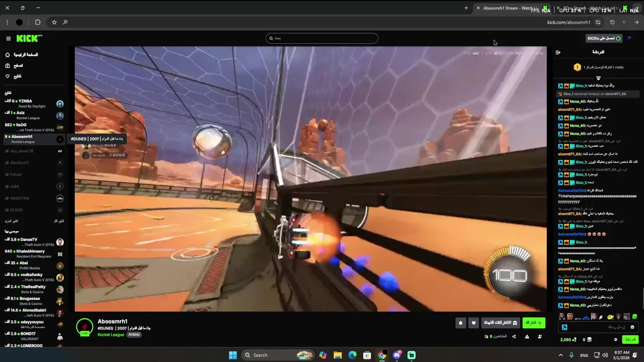Open ItsOG channel in sidebar
Screen dimensions: 644x362
click(34, 127)
